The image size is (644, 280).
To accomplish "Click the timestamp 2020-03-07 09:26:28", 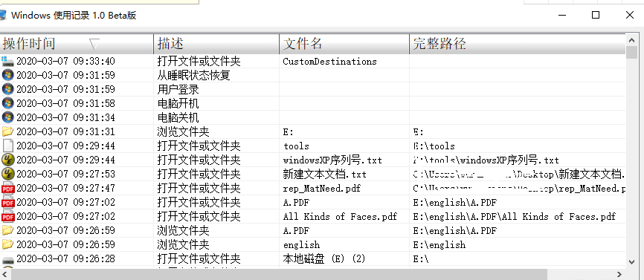I will click(x=65, y=259).
